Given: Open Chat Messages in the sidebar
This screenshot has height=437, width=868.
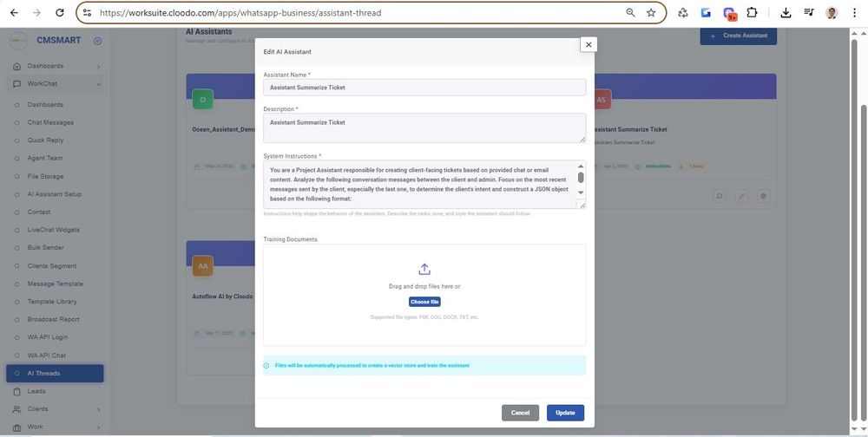Looking at the screenshot, I should (x=50, y=122).
